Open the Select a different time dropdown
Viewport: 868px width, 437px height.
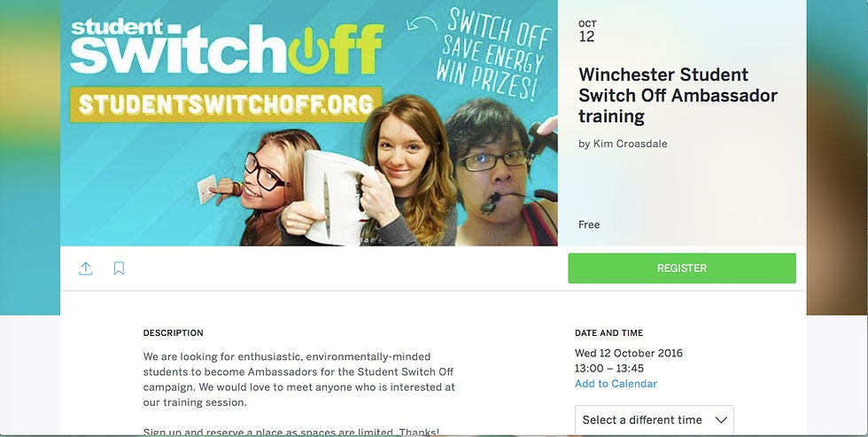[655, 420]
